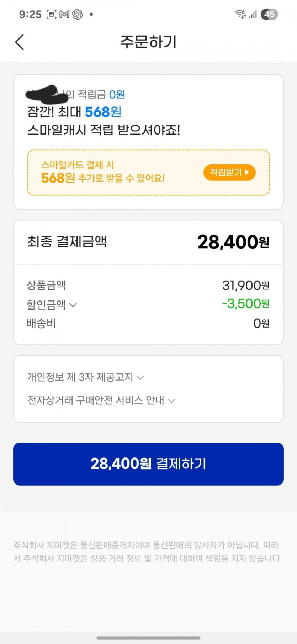Expand 전자상거래 구매안전 서비스 안내 section

coord(171,400)
